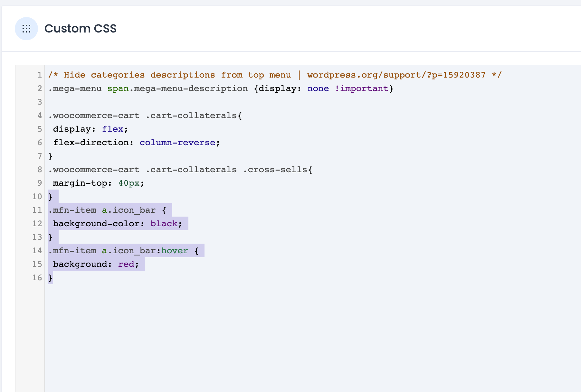This screenshot has height=392, width=581.
Task: Click line number 3 in the gutter
Action: [40, 102]
